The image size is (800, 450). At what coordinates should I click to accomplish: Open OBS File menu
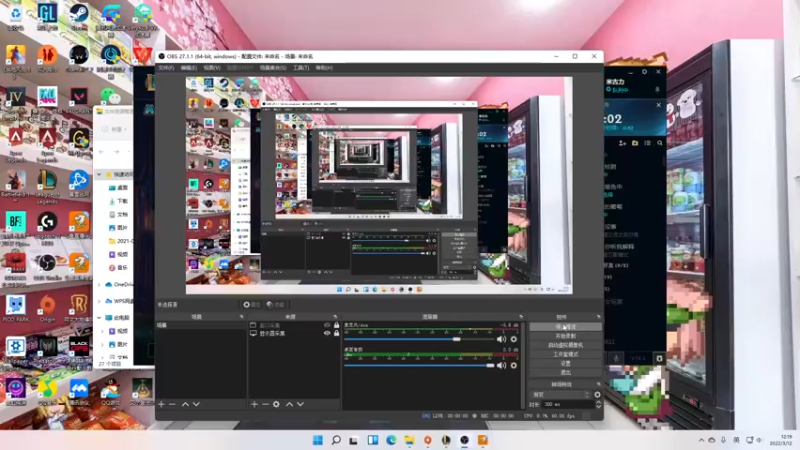coord(166,68)
